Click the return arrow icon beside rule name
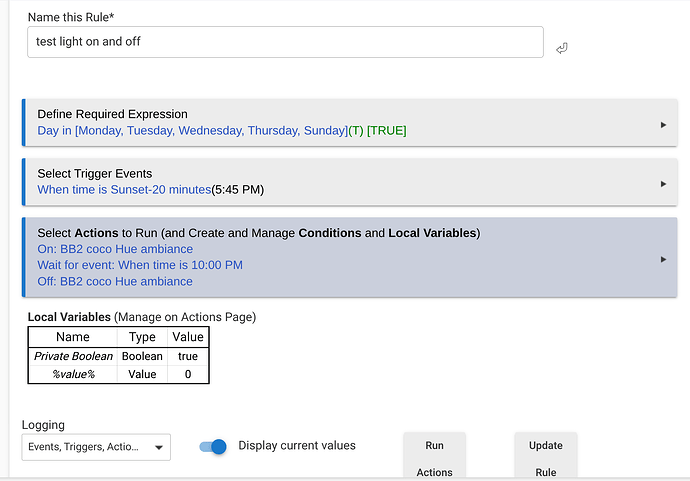 pyautogui.click(x=562, y=47)
